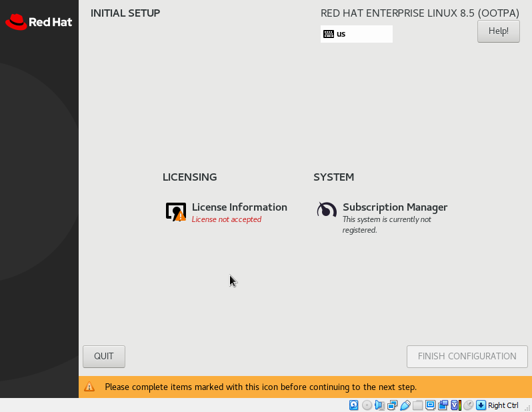Click VirtualBox mouse integration icon

pos(468,405)
